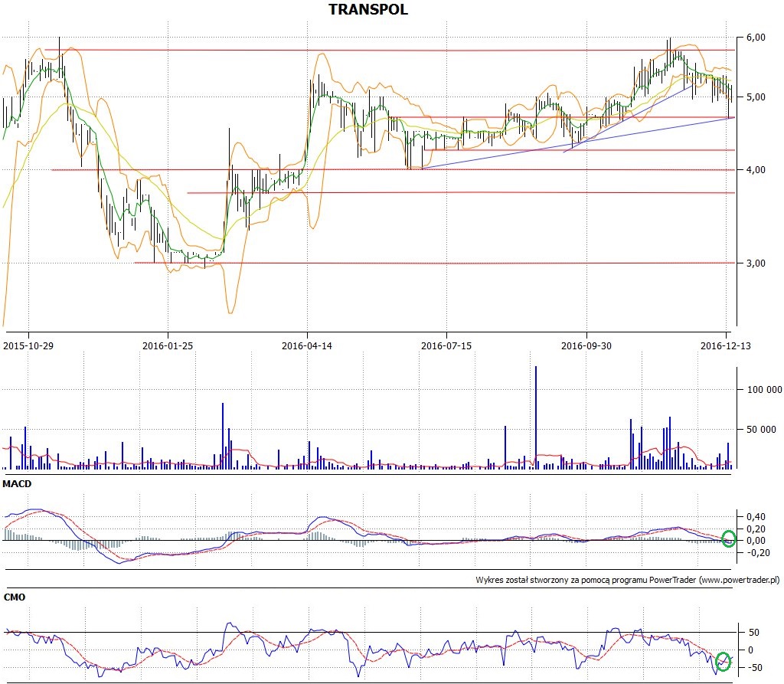Click the CMO indicator heading
784x684 pixels.
pos(14,597)
